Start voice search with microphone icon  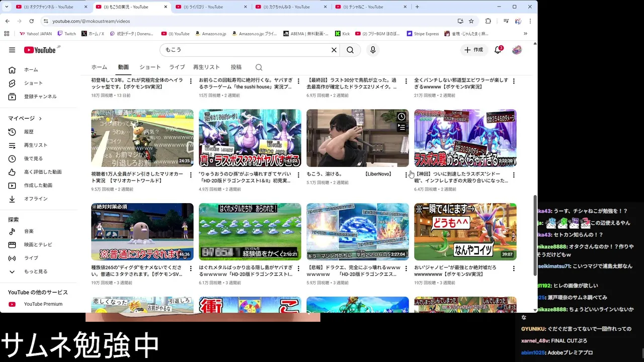click(x=373, y=50)
